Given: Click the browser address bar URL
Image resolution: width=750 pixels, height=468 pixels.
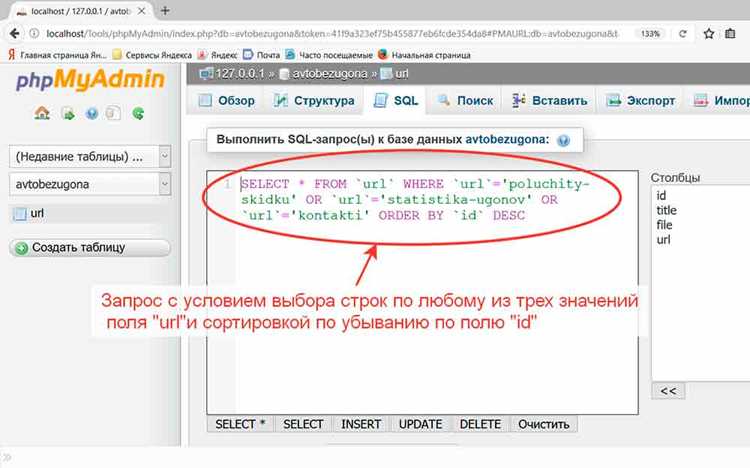Looking at the screenshot, I should click(x=331, y=33).
